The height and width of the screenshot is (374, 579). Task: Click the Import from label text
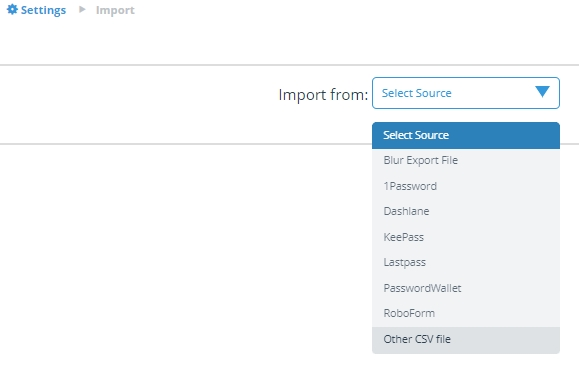pyautogui.click(x=323, y=95)
